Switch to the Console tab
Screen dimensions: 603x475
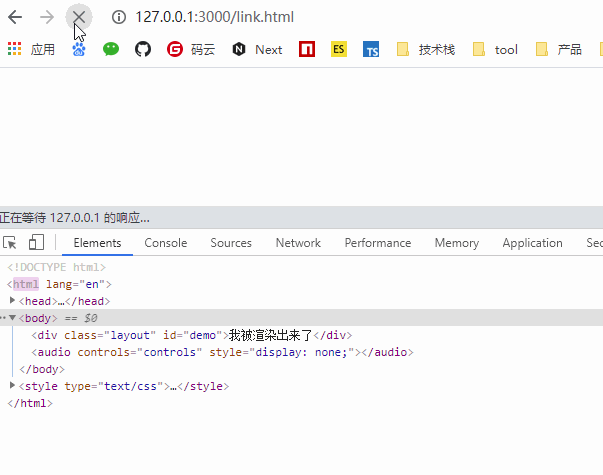coord(166,243)
